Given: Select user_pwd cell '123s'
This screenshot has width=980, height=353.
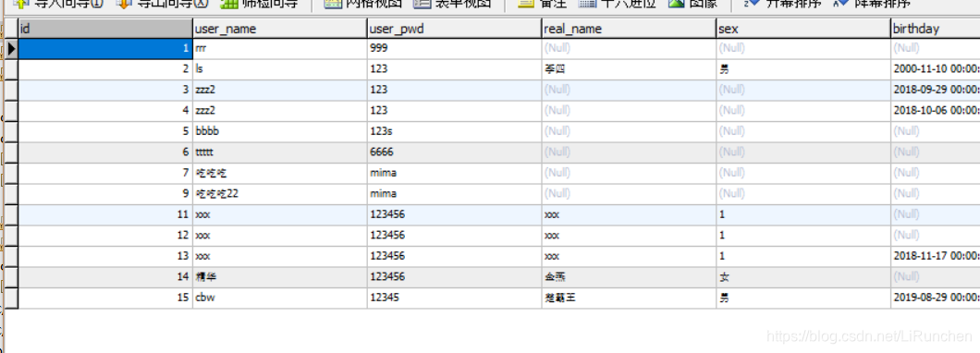Looking at the screenshot, I should (454, 131).
